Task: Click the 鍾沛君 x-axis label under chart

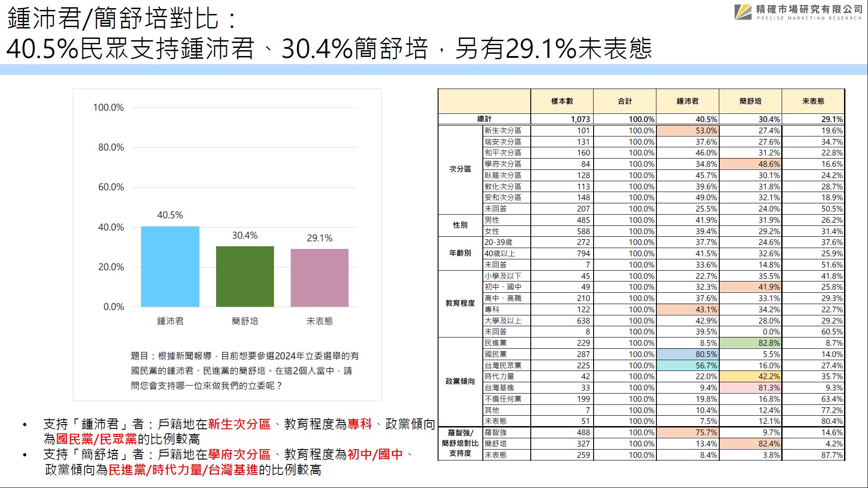Action: [x=170, y=321]
